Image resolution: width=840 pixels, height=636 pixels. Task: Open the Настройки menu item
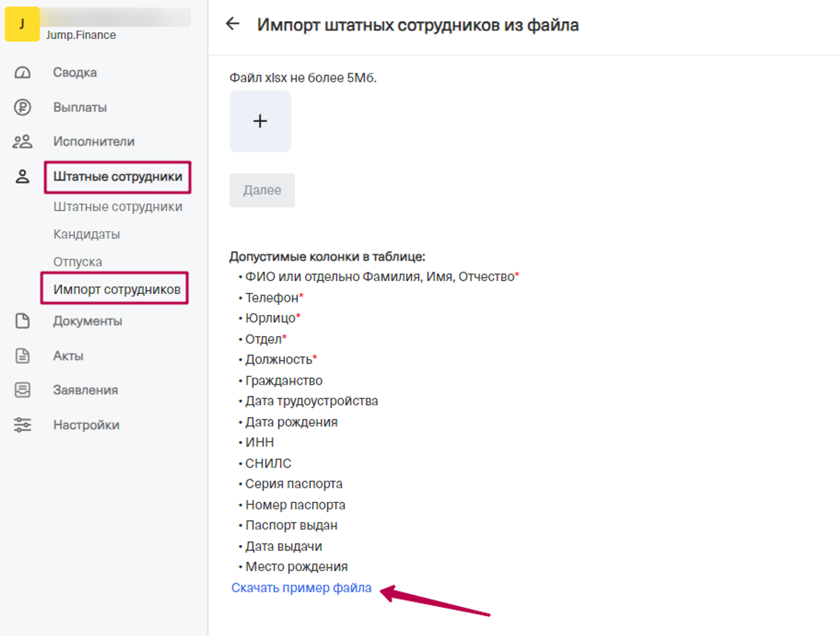pyautogui.click(x=86, y=425)
